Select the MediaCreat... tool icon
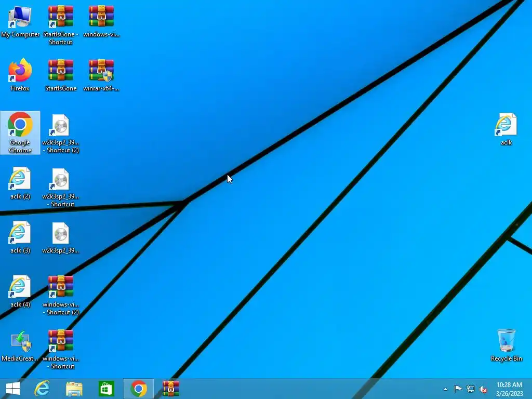The image size is (532, 399). click(x=20, y=345)
